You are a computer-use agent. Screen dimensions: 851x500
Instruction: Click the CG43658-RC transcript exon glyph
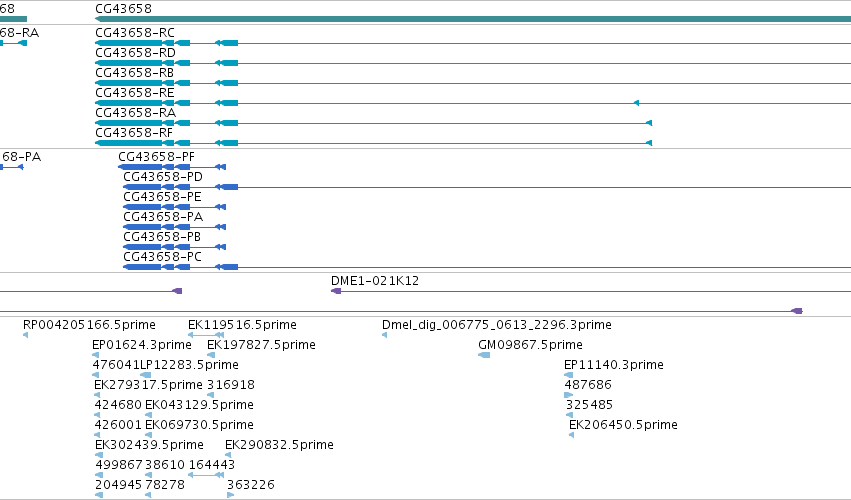click(129, 43)
